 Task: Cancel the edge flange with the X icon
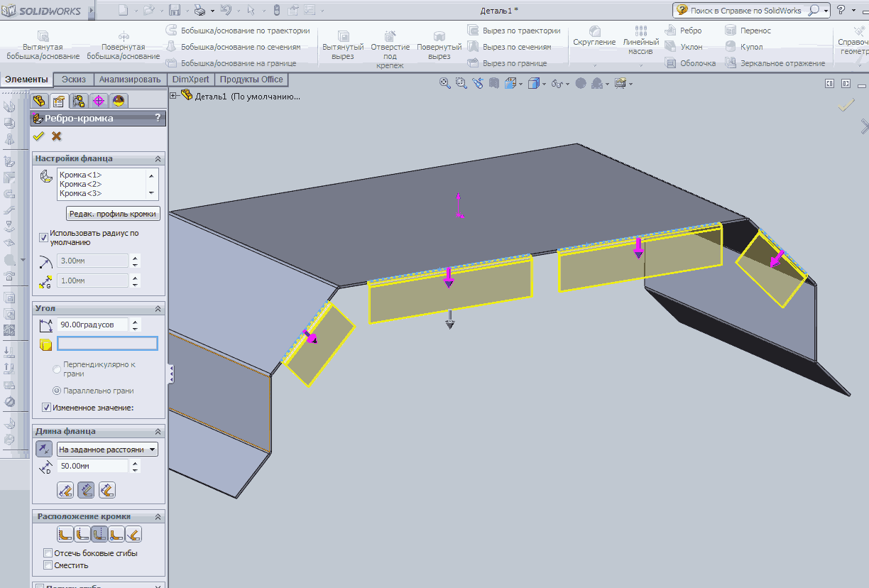(x=57, y=136)
